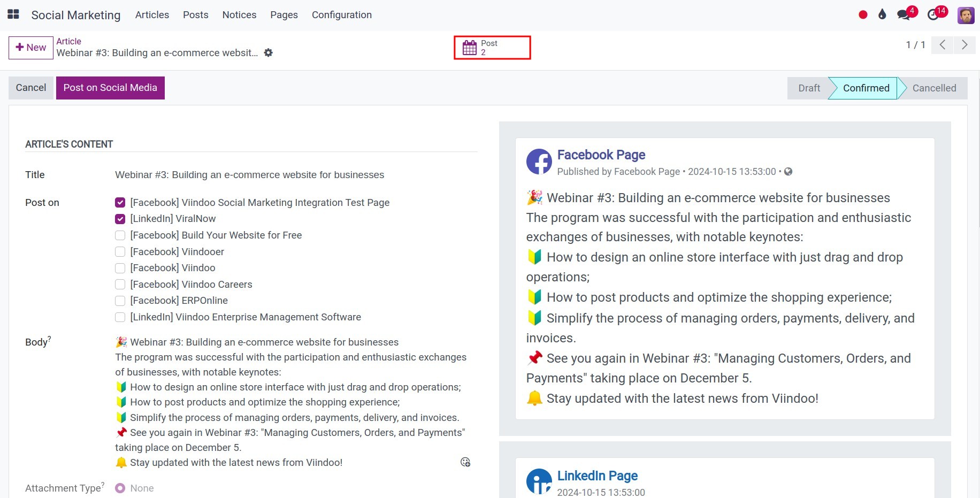Viewport: 980px width, 498px height.
Task: Click the LinkedIn logo in preview
Action: coord(539,481)
